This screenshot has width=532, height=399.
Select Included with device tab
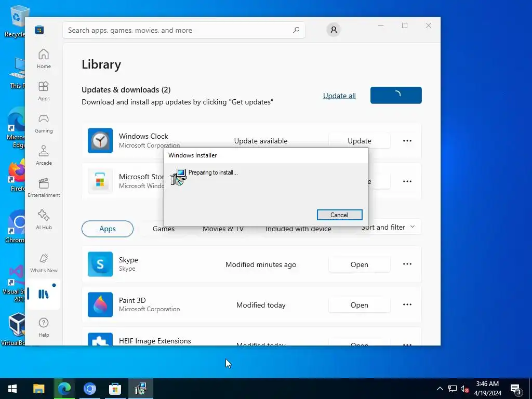pos(298,229)
